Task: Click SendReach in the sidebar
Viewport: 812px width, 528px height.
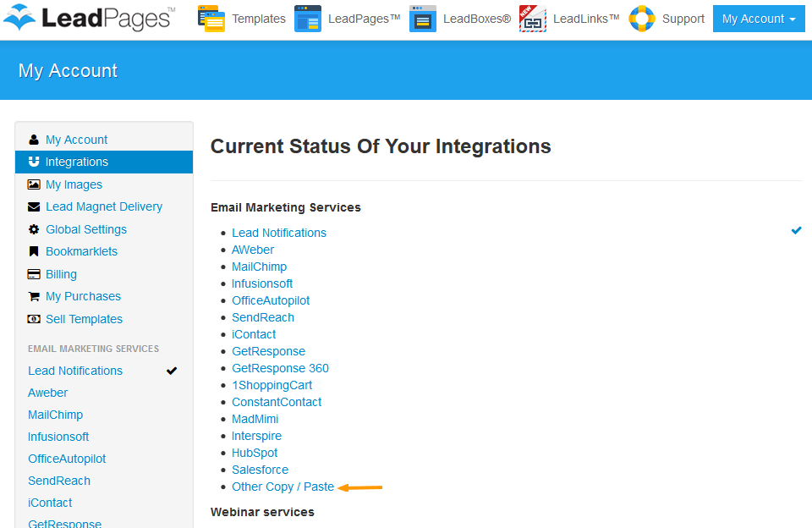Action: (59, 481)
